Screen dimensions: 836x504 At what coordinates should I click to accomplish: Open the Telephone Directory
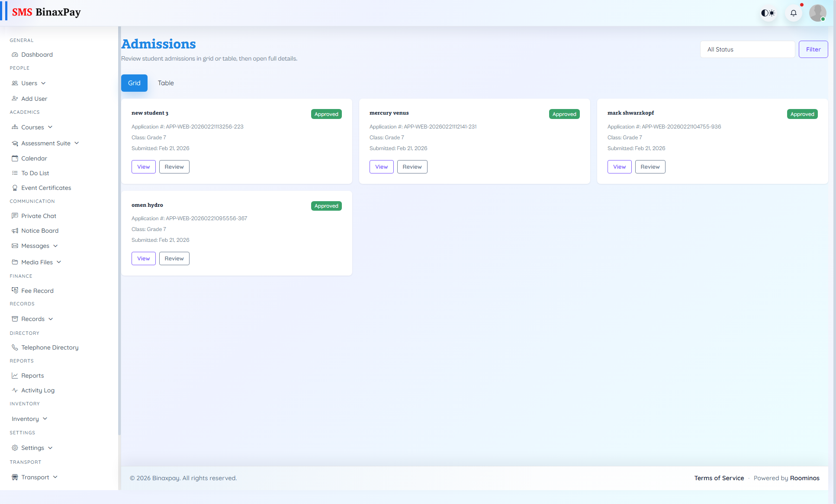(49, 347)
